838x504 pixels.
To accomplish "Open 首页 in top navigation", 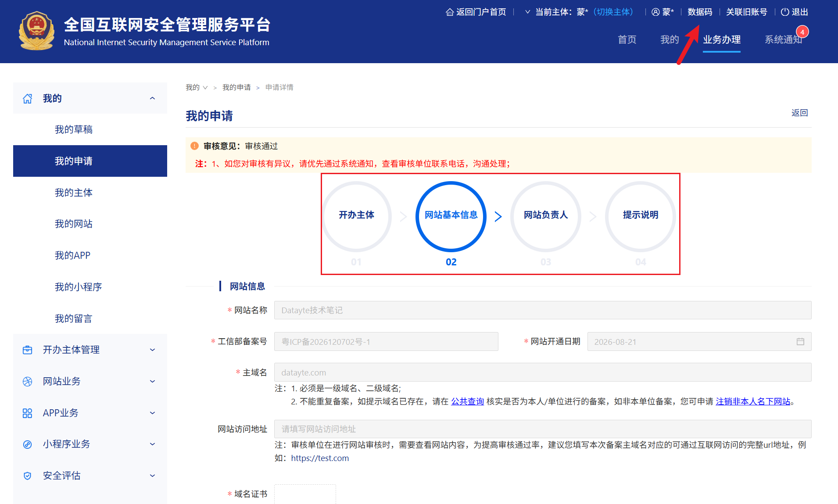I will 627,39.
